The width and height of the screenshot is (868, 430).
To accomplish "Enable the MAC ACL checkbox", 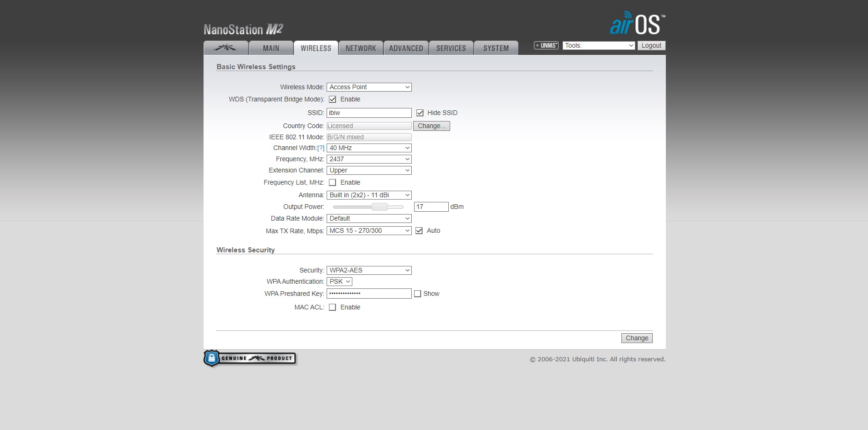I will coord(333,307).
